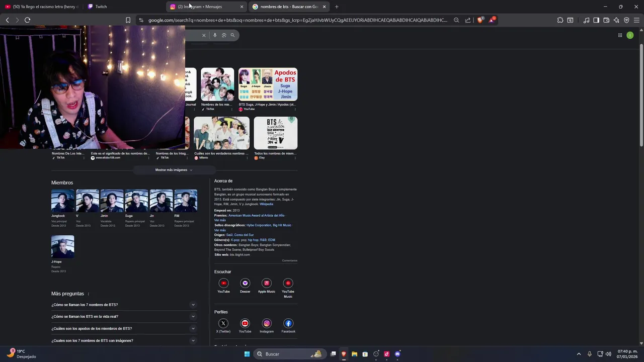Expand Mostrar más imágenes
This screenshot has width=644, height=362.
click(x=174, y=170)
